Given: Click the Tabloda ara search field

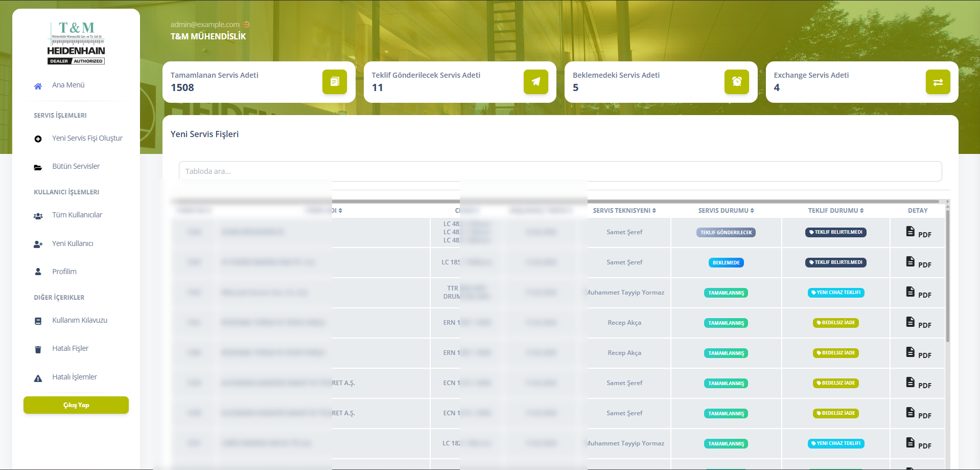Looking at the screenshot, I should pyautogui.click(x=560, y=171).
